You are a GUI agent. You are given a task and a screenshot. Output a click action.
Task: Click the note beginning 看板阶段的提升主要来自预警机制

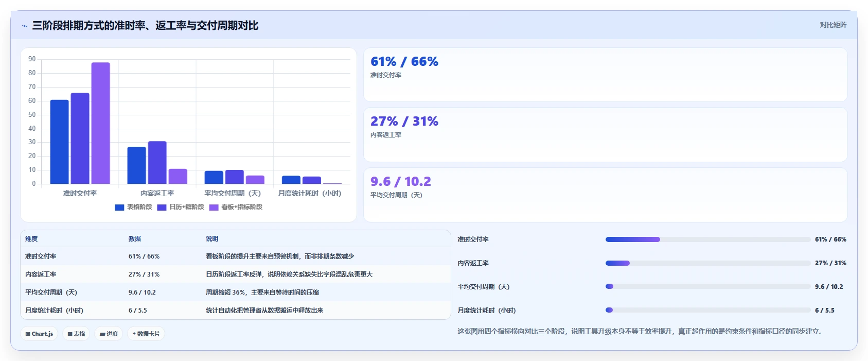(280, 256)
